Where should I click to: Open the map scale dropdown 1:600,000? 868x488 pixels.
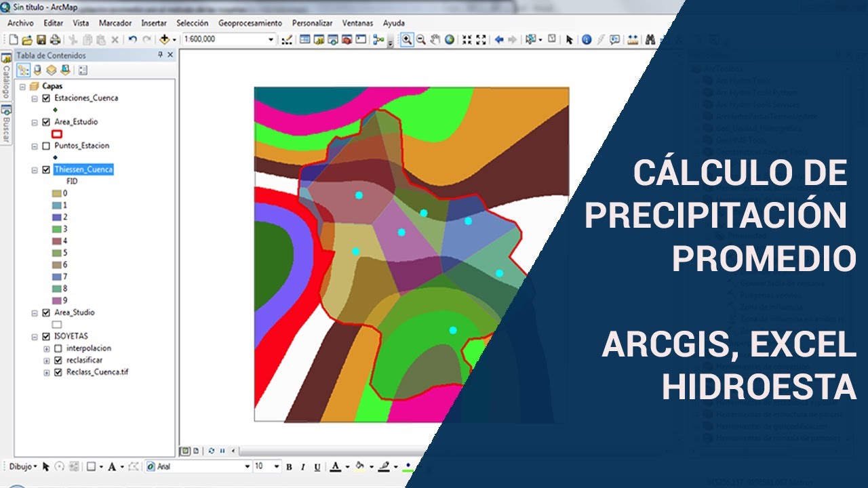[x=271, y=40]
